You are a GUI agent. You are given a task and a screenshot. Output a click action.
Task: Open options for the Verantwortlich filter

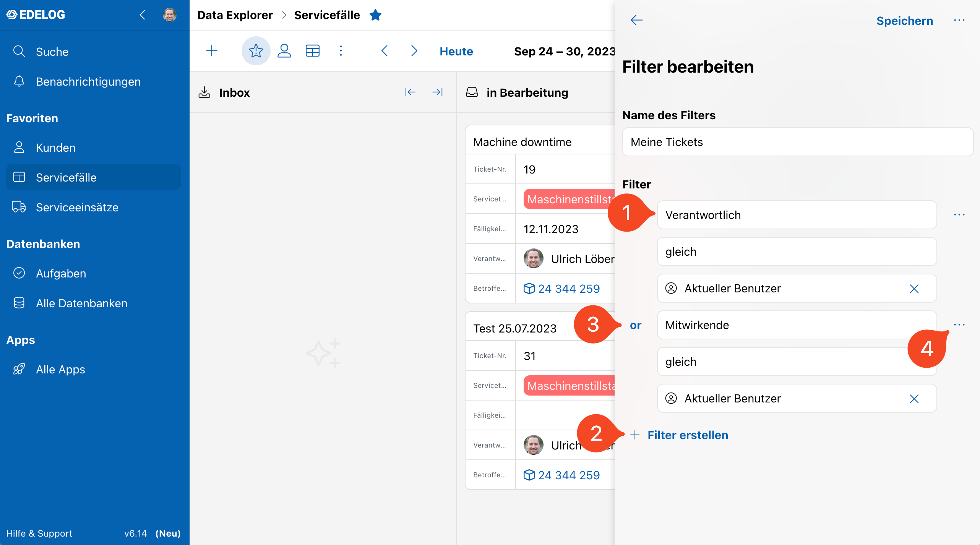click(x=959, y=215)
